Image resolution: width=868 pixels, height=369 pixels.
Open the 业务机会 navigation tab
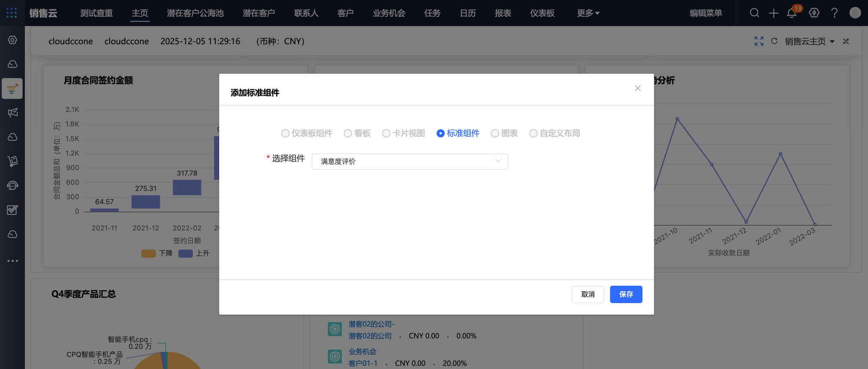click(x=389, y=13)
